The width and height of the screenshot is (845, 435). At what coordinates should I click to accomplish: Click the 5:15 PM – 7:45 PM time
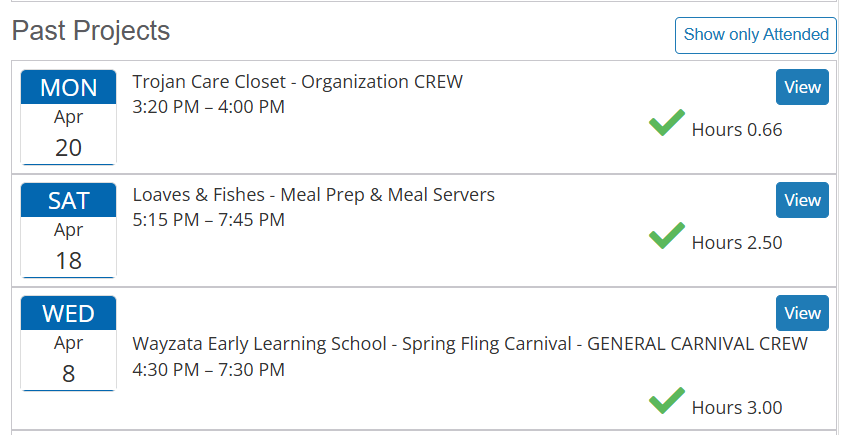click(x=209, y=220)
